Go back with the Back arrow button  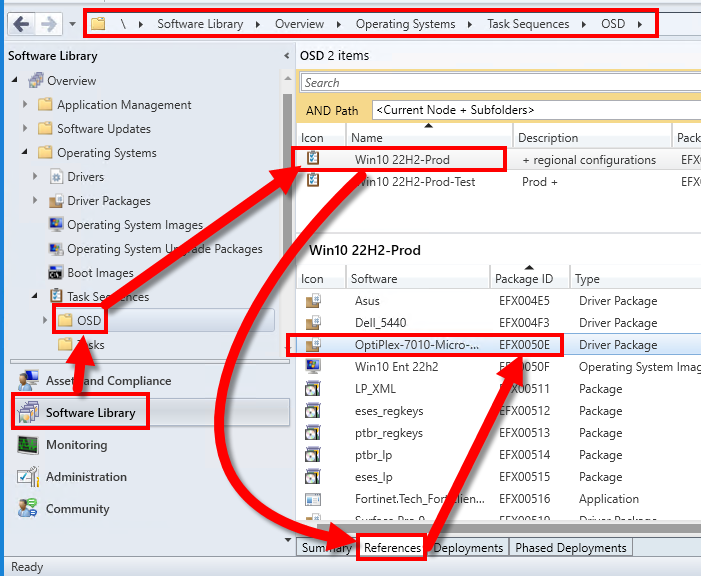pos(21,24)
